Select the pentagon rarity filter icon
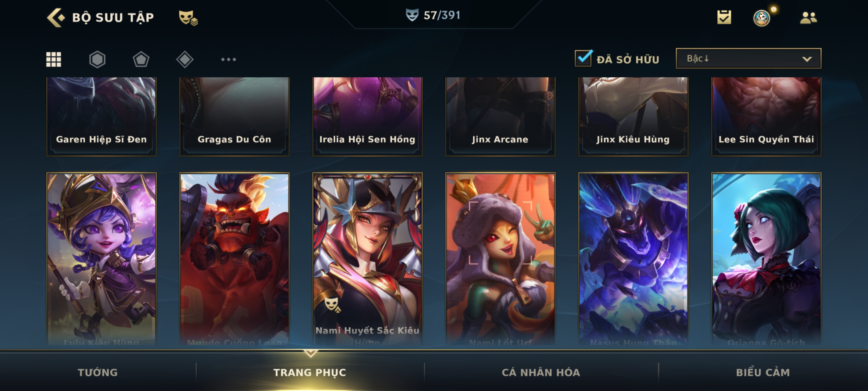Image resolution: width=868 pixels, height=391 pixels. [x=141, y=59]
